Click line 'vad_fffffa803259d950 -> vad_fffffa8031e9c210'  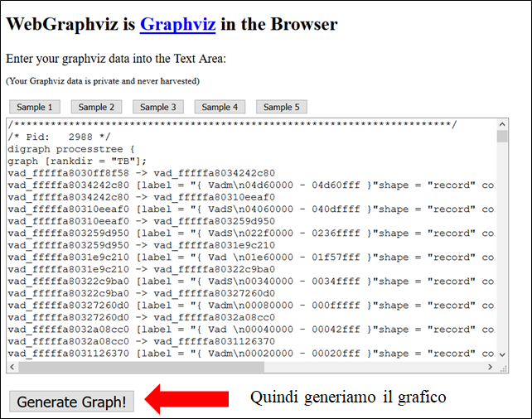point(142,245)
